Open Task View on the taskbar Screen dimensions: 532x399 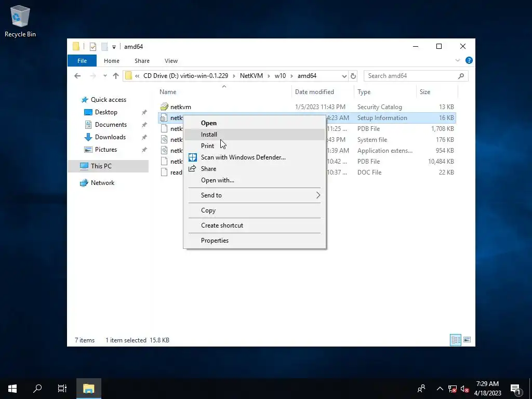(62, 389)
